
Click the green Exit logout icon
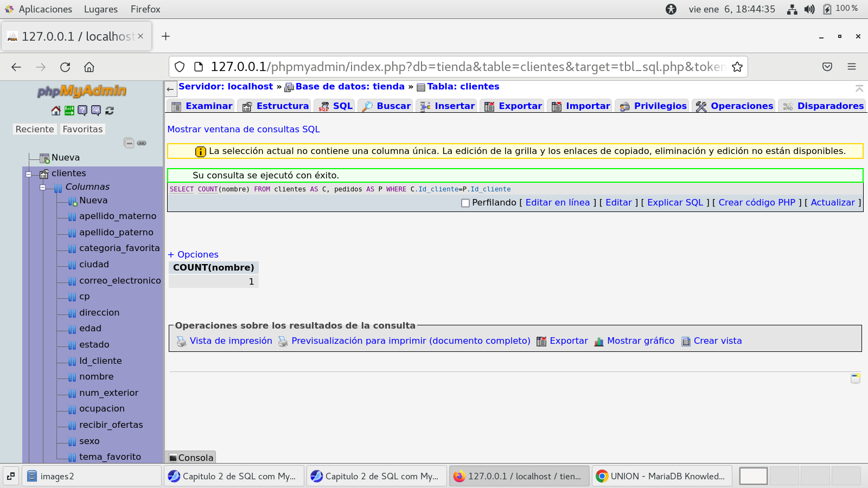pos(69,111)
